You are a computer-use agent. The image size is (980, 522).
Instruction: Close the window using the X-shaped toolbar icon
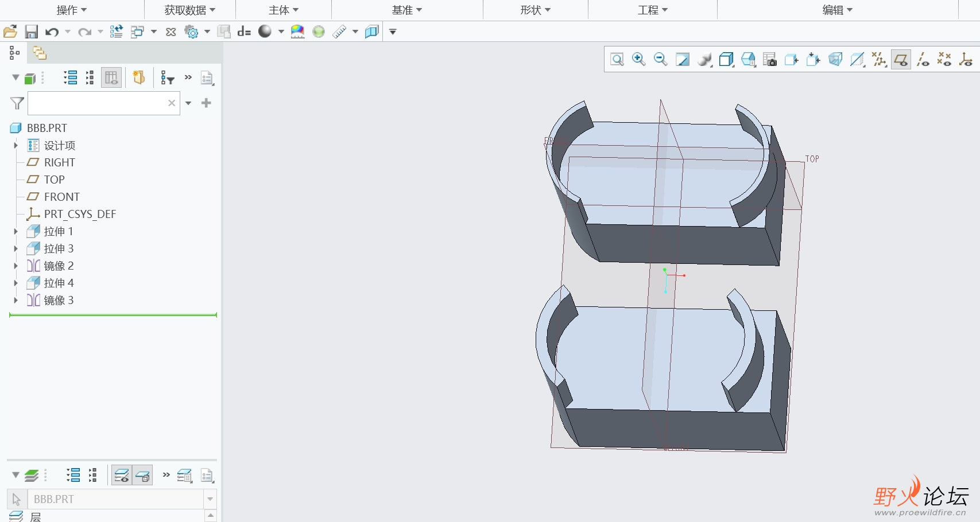pyautogui.click(x=171, y=32)
